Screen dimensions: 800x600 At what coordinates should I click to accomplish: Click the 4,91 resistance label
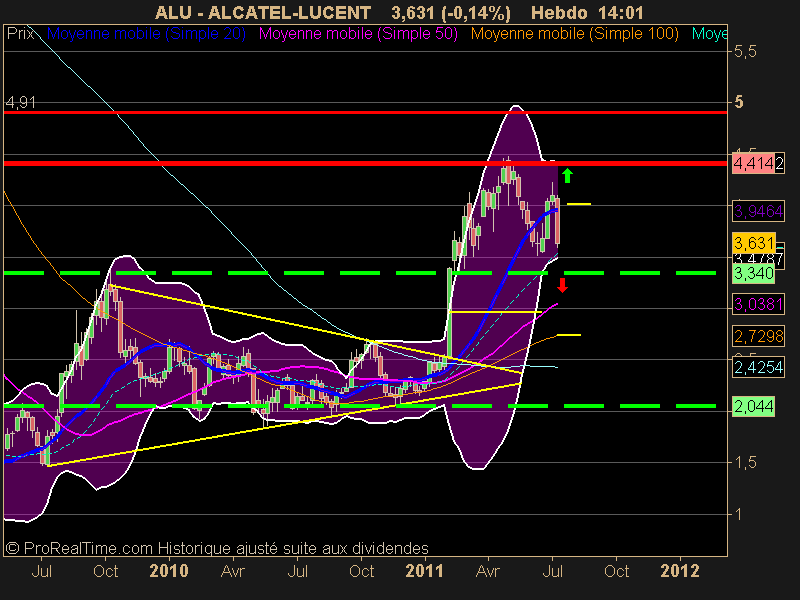pyautogui.click(x=20, y=103)
